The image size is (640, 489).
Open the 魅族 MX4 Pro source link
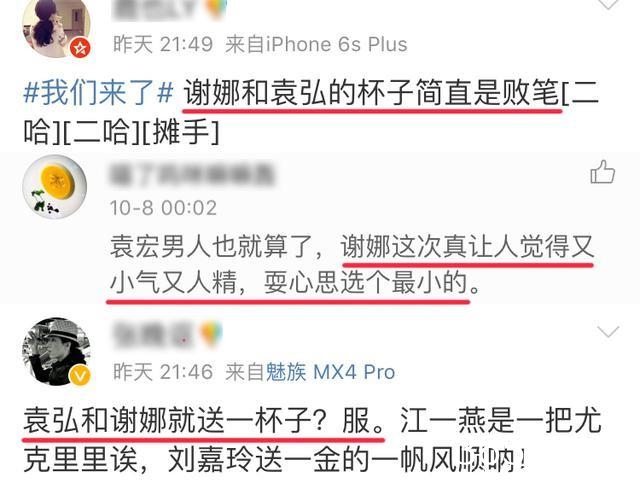(x=331, y=372)
